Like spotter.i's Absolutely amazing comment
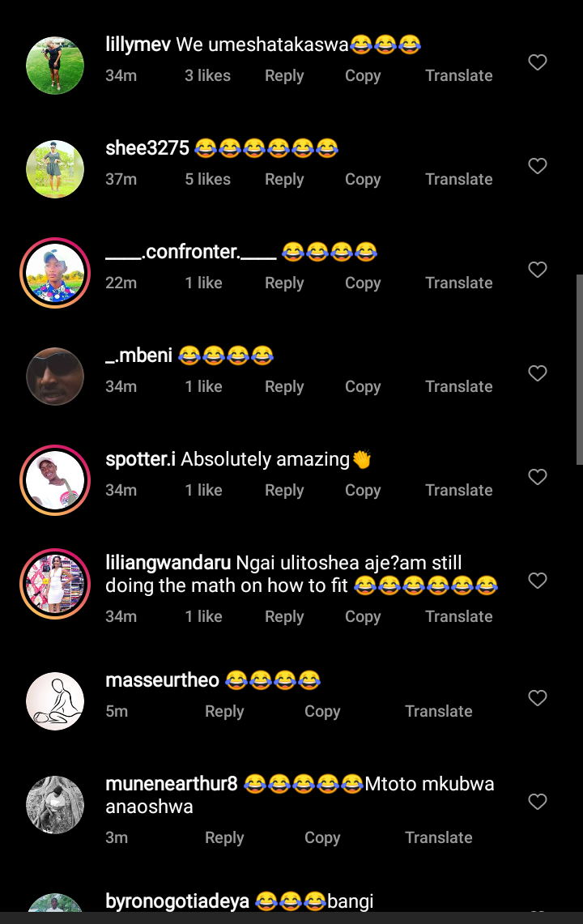 tap(537, 477)
